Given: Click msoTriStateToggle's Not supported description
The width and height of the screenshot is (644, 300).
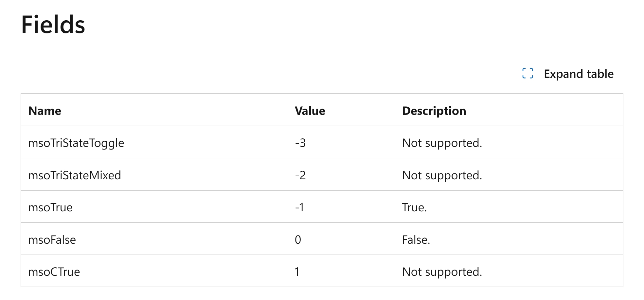Looking at the screenshot, I should pos(442,143).
